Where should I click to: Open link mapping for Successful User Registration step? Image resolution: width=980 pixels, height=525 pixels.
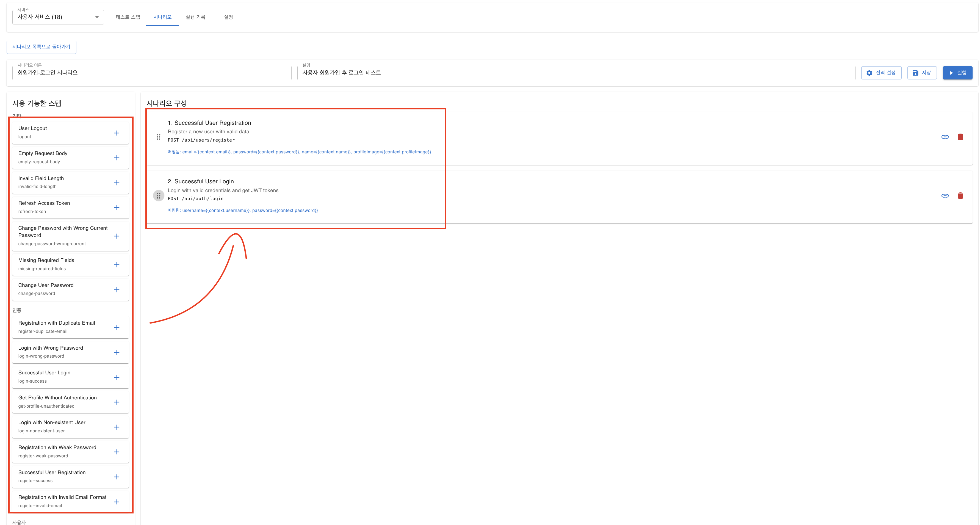pos(945,137)
